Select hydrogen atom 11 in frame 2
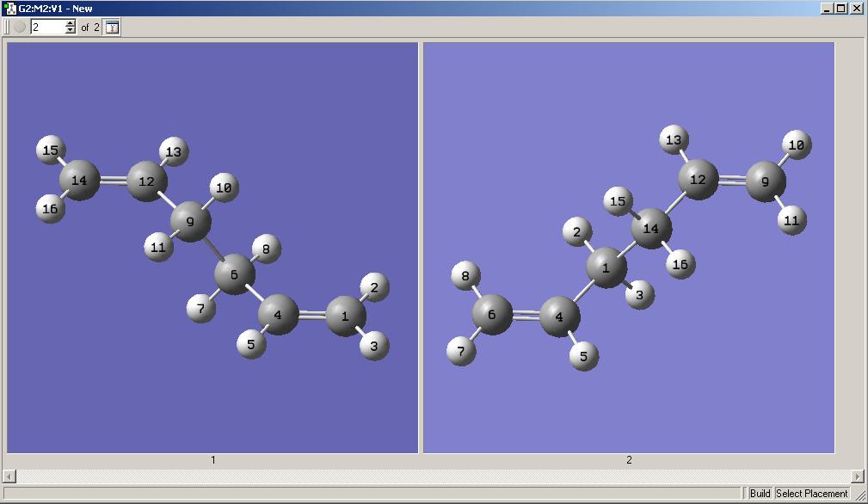 click(x=792, y=220)
